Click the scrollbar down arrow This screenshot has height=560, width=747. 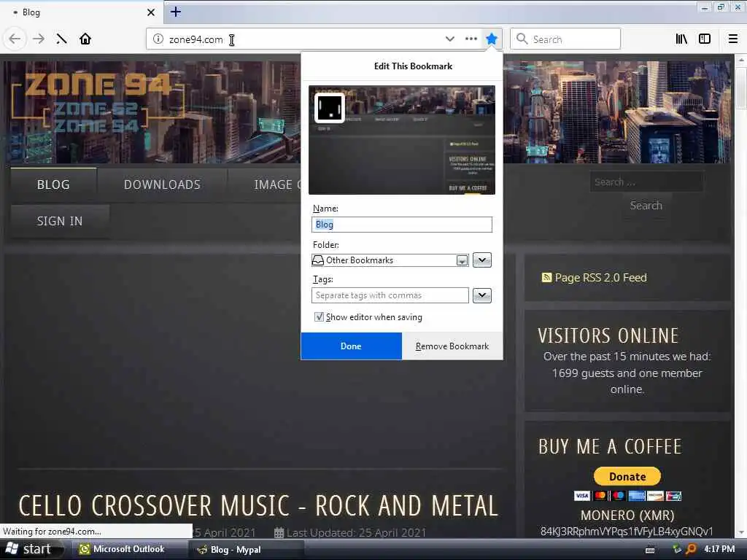[x=741, y=532]
